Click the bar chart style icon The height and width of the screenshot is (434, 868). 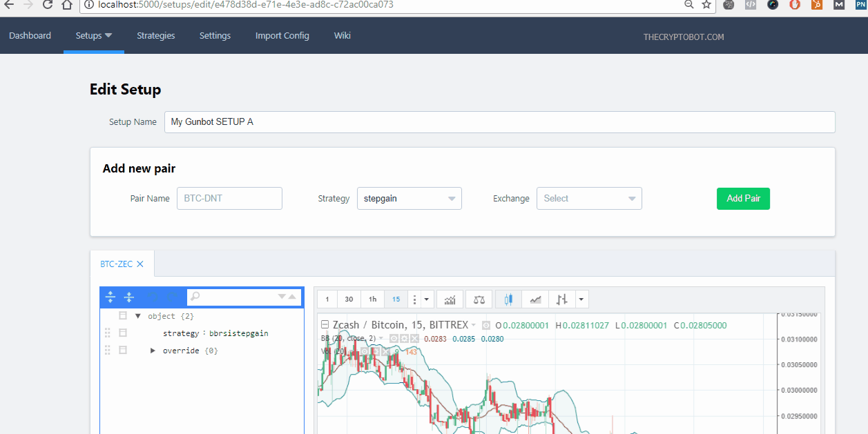click(x=562, y=299)
